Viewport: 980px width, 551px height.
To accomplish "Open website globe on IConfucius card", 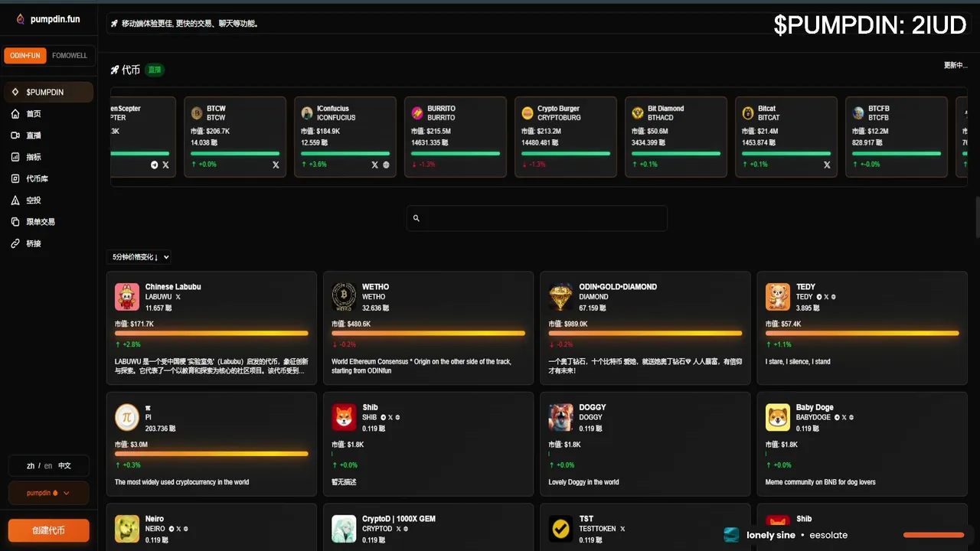I will 386,165.
